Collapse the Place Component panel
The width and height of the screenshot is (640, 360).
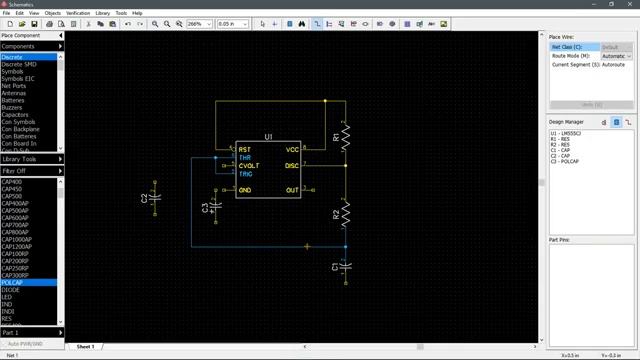(x=61, y=36)
